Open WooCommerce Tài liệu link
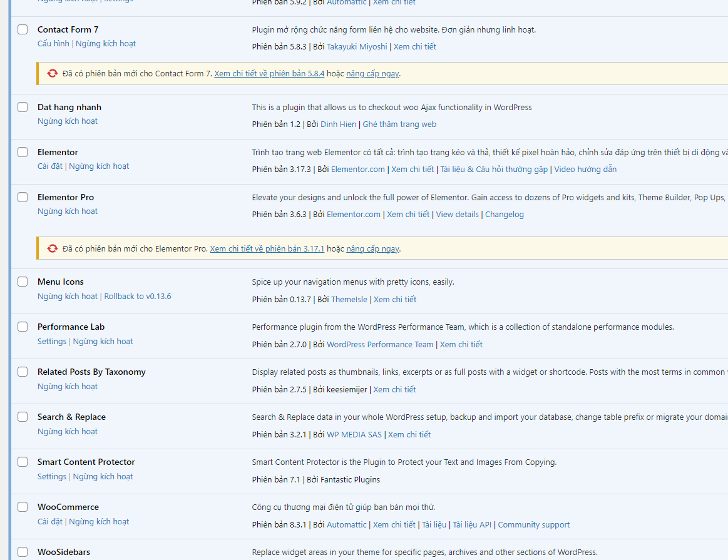The image size is (728, 560). [x=434, y=524]
